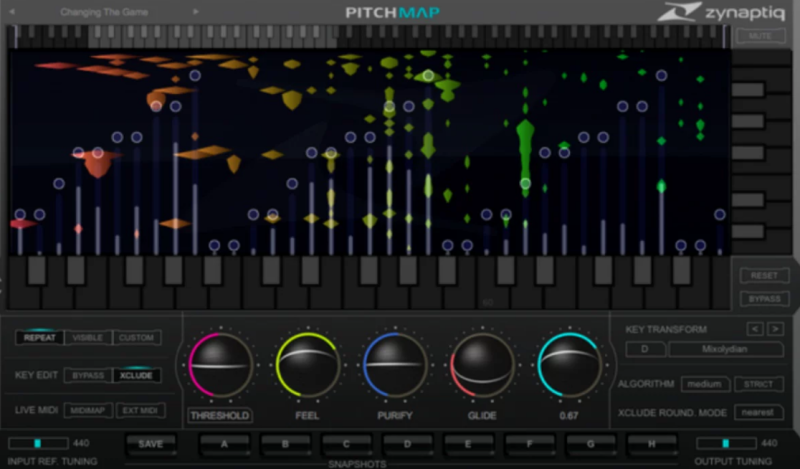Go to previous preset arrow

pyautogui.click(x=12, y=12)
